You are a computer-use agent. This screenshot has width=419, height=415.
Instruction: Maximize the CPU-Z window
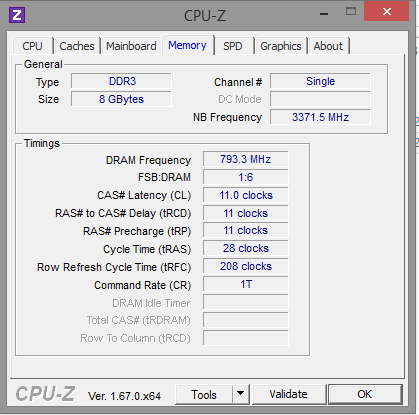click(351, 12)
